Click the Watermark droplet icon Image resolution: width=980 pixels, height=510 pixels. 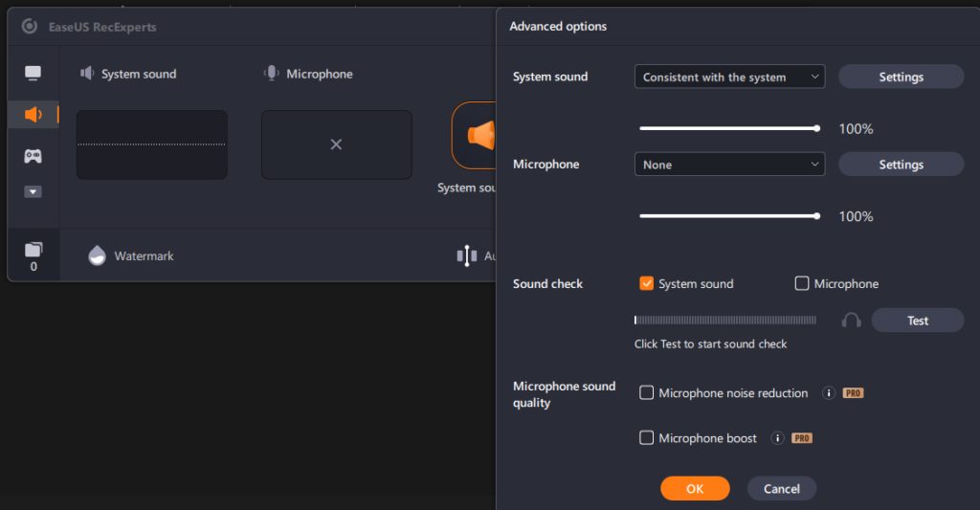[97, 255]
